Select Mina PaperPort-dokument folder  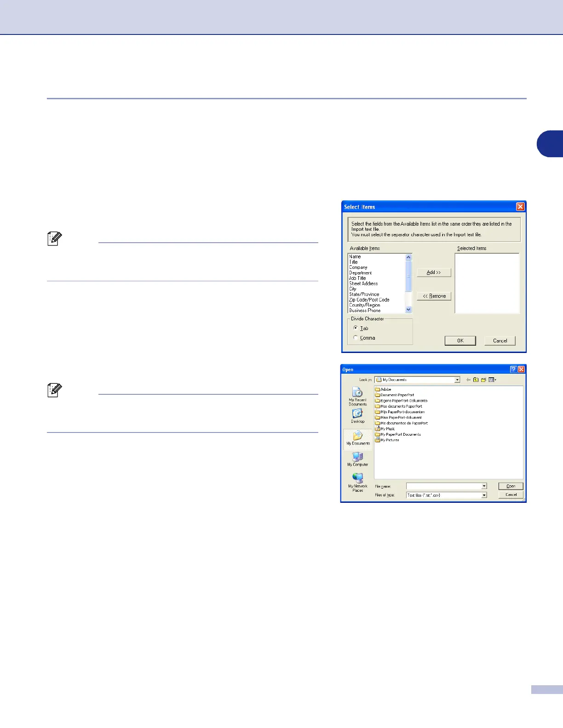tap(398, 417)
